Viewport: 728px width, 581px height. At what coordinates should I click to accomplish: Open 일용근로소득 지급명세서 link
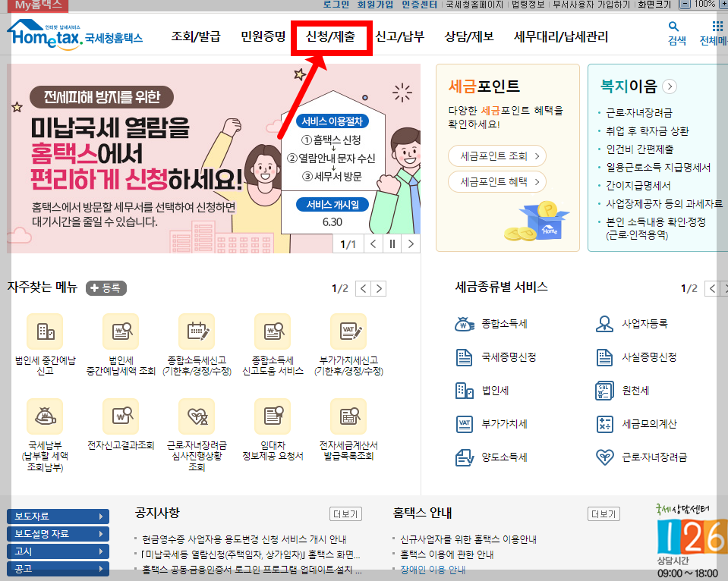pos(658,168)
